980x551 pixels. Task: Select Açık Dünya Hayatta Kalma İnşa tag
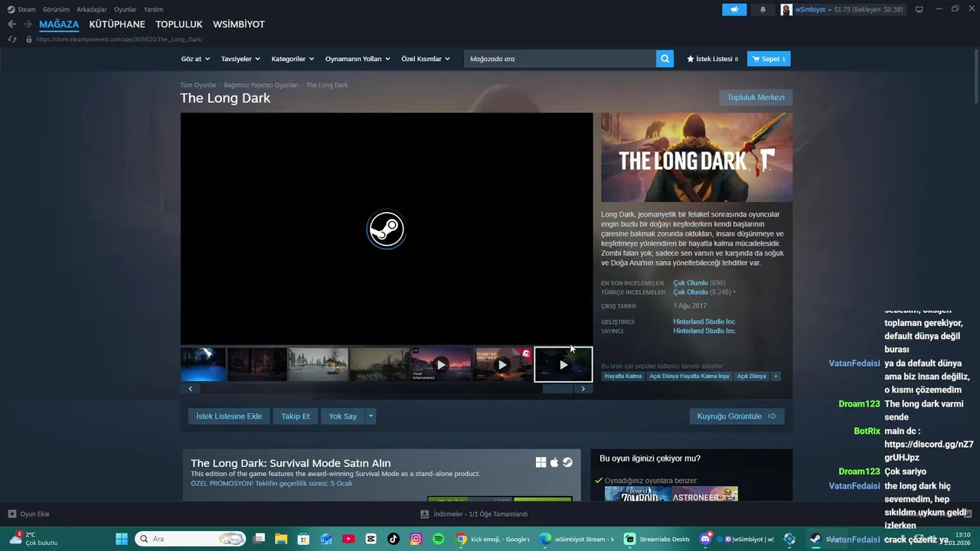pos(689,377)
